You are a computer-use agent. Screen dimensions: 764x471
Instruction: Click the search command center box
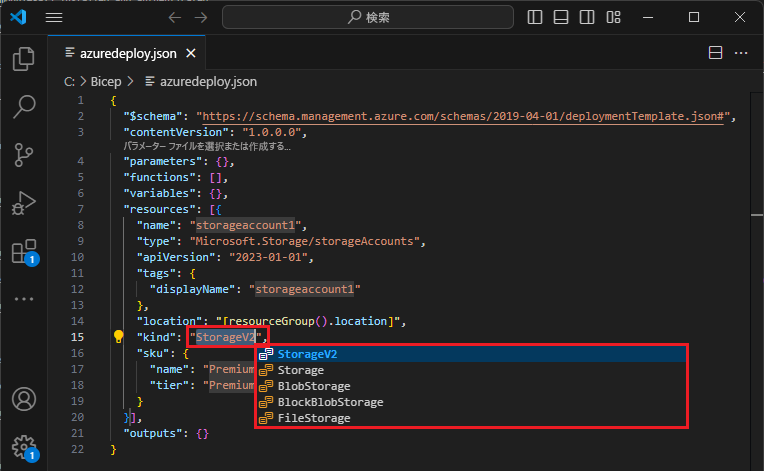(x=368, y=18)
